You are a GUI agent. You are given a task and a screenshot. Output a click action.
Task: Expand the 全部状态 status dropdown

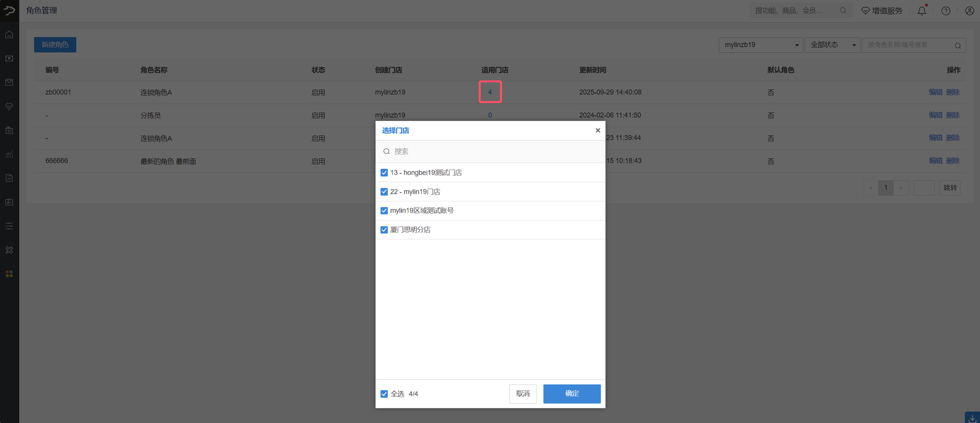(832, 45)
